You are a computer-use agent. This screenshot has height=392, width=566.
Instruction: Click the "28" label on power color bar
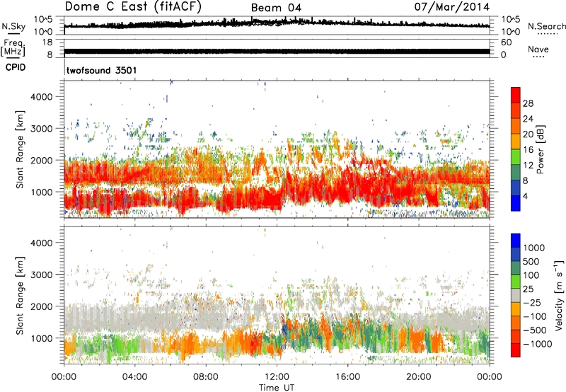coord(528,103)
